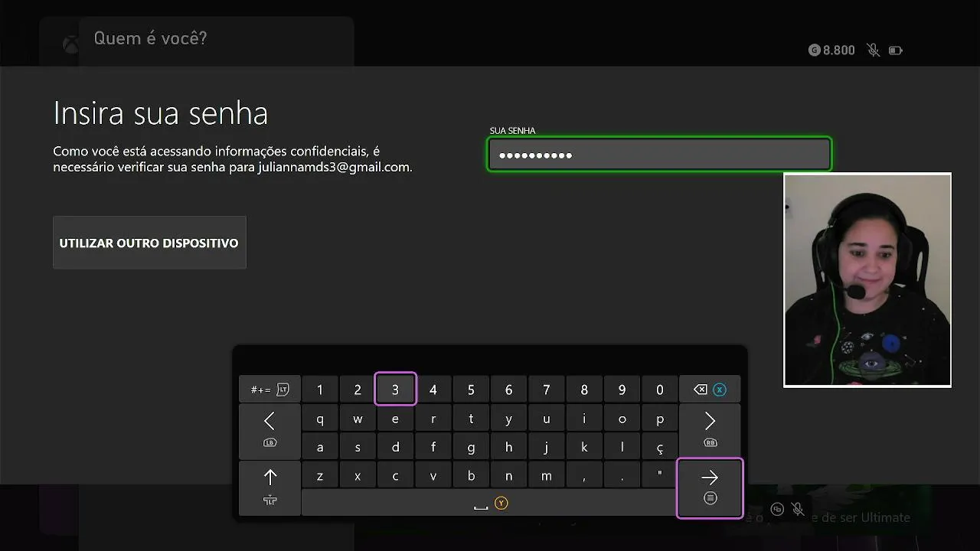The height and width of the screenshot is (551, 980).
Task: Move cursor left with the LB arrow key
Action: point(269,430)
